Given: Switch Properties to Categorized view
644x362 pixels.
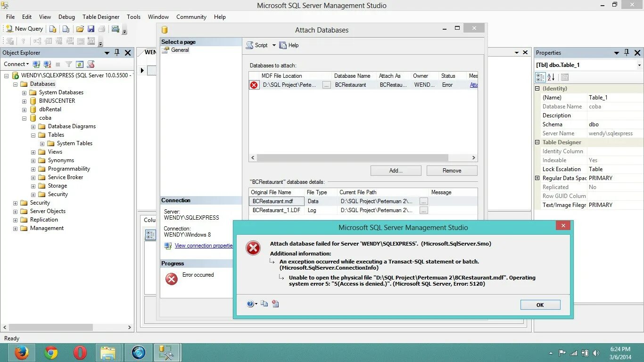Looking at the screenshot, I should [541, 77].
